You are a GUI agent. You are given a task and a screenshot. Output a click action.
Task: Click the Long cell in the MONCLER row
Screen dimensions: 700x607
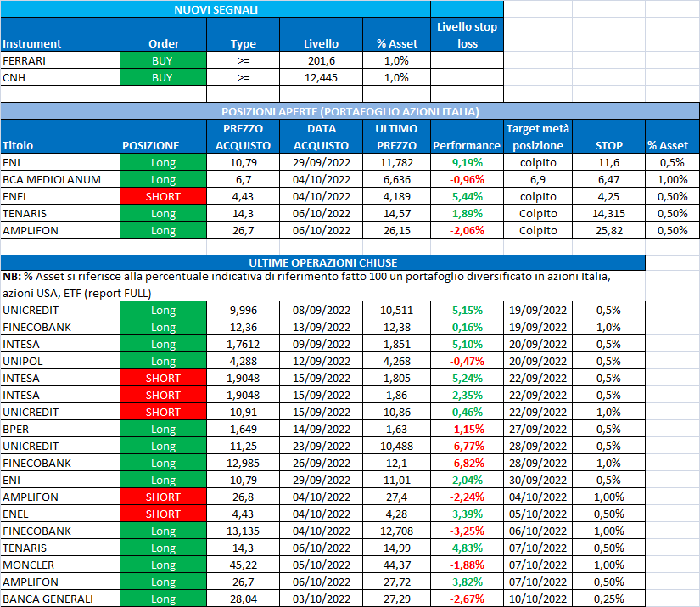pos(164,565)
